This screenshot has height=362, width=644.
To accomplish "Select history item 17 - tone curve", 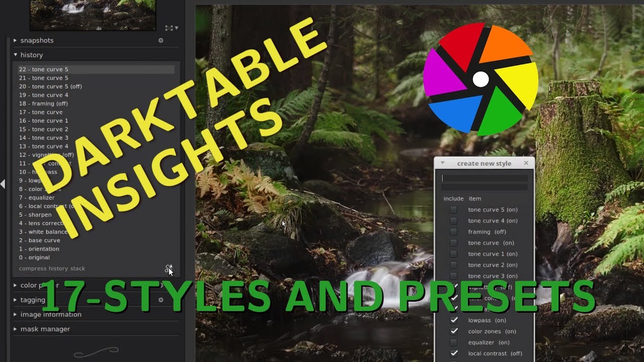I will tap(96, 112).
